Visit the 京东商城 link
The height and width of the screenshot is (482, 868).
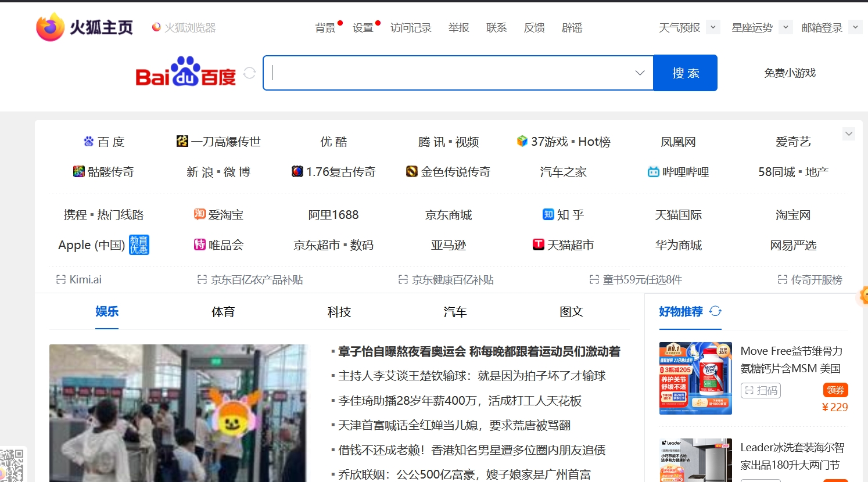(449, 215)
